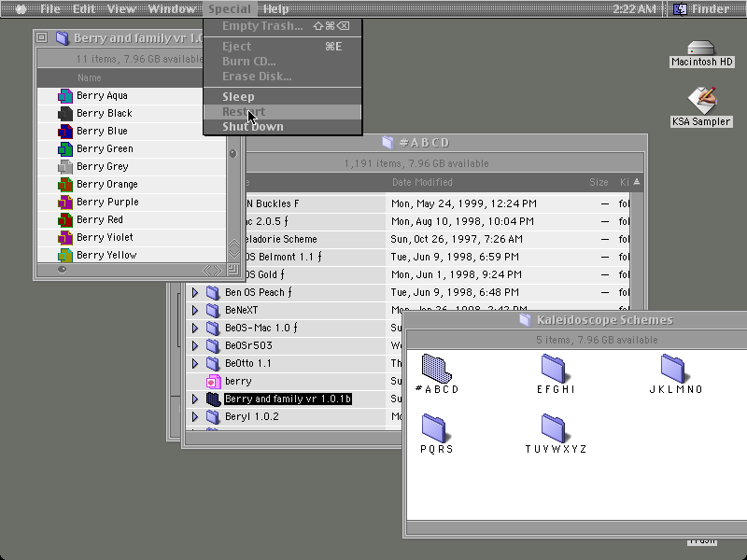The width and height of the screenshot is (747, 560).
Task: Sort #ABCD list by Size header
Action: coord(599,182)
